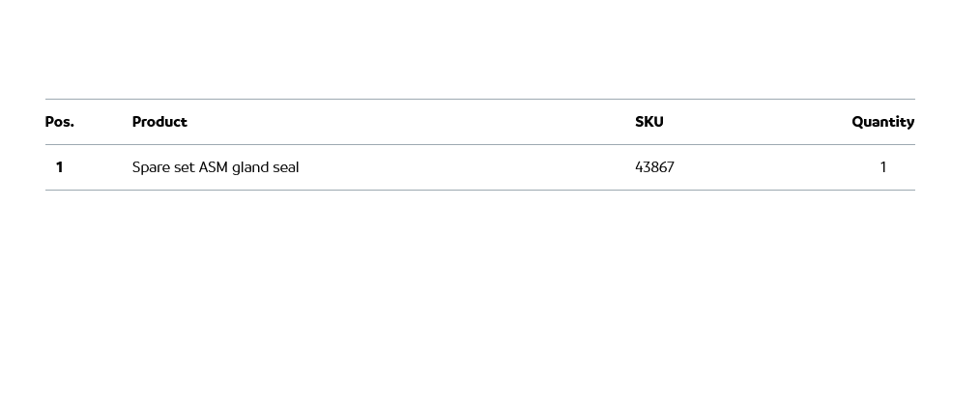Image resolution: width=980 pixels, height=414 pixels.
Task: Select the quantity value in the first row
Action: point(882,167)
